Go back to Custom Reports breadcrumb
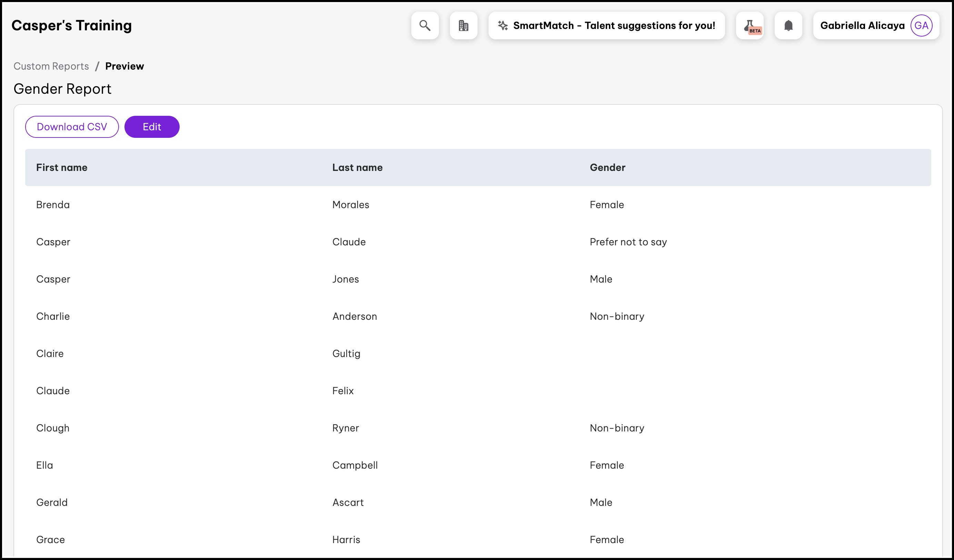This screenshot has height=560, width=954. coord(51,66)
